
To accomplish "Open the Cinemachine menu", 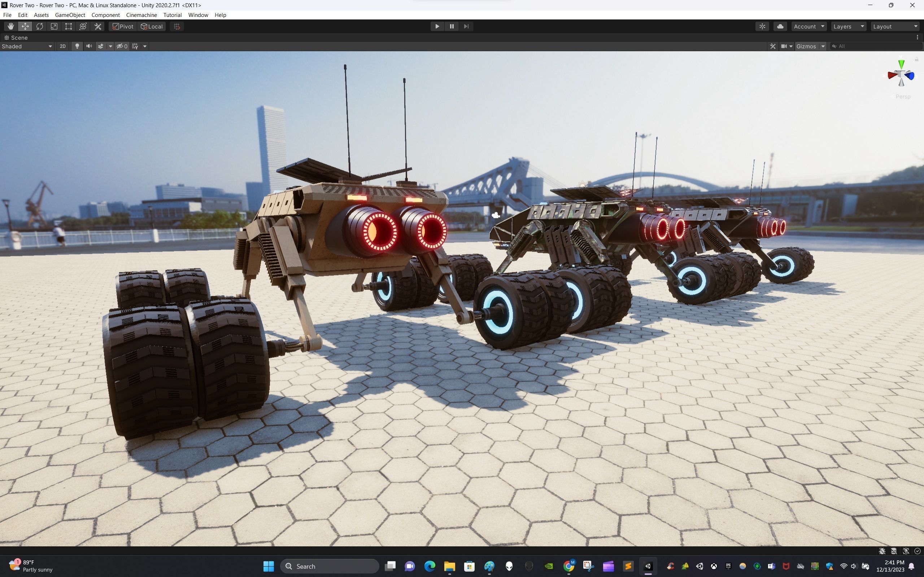I will point(141,15).
